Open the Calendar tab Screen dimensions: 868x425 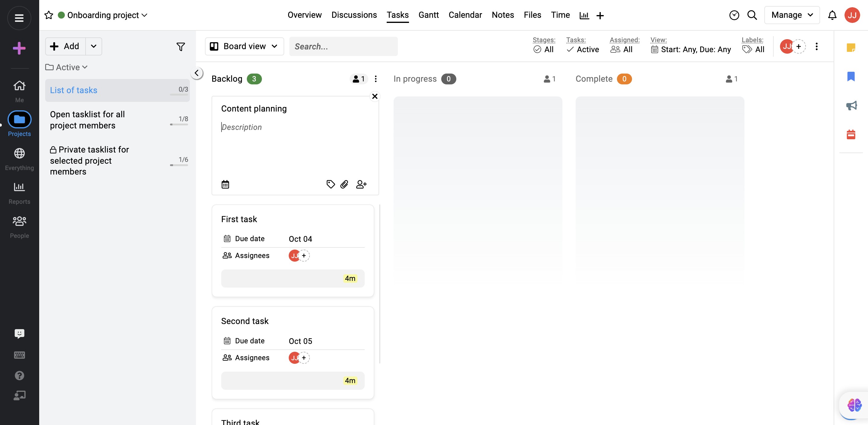[x=465, y=15]
